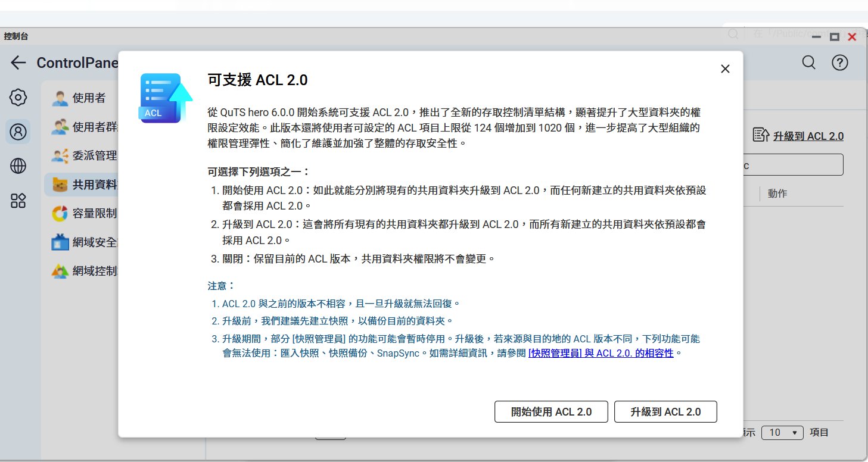Open the 使用者群組 menu item
The height and width of the screenshot is (462, 868).
coord(92,127)
